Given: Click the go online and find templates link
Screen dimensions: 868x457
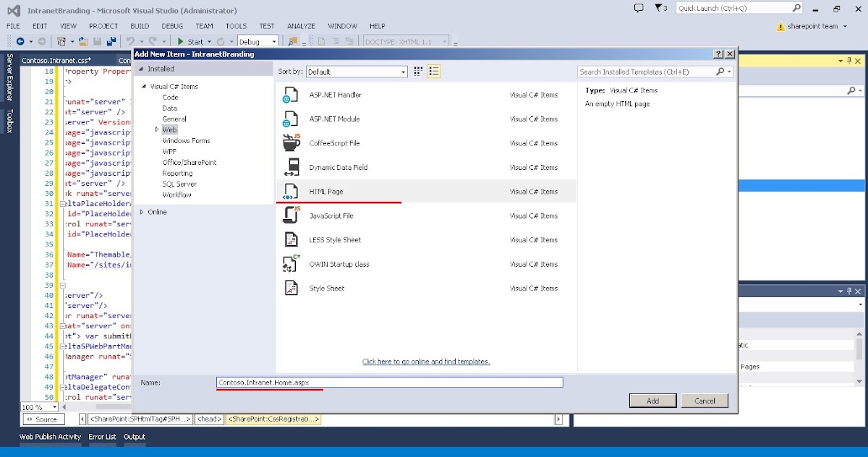Looking at the screenshot, I should click(426, 362).
